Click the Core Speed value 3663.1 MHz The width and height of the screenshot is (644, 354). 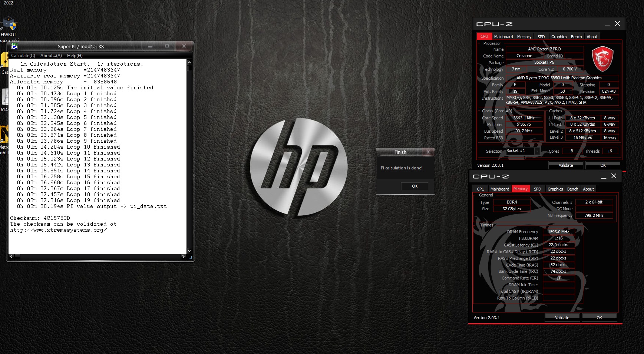point(524,118)
